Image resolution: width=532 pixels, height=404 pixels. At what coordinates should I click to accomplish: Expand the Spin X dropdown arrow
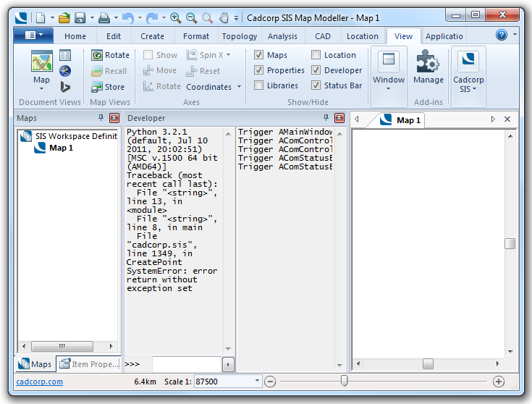tap(228, 54)
